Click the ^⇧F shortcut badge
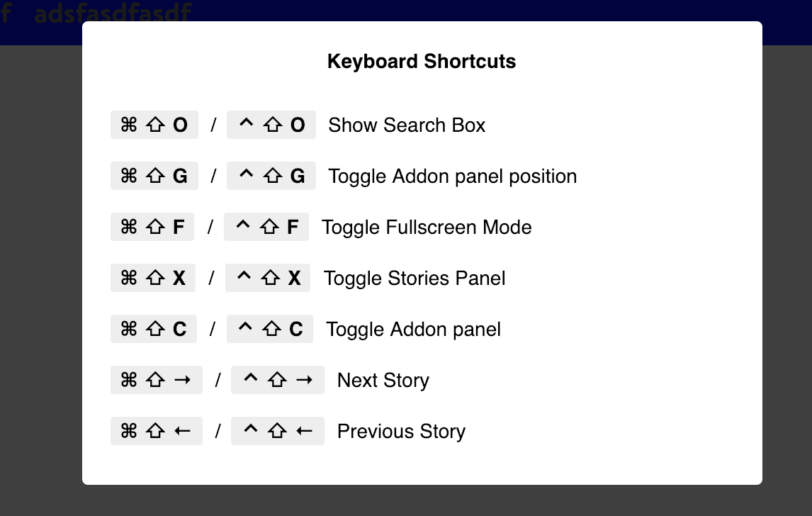 [x=266, y=227]
